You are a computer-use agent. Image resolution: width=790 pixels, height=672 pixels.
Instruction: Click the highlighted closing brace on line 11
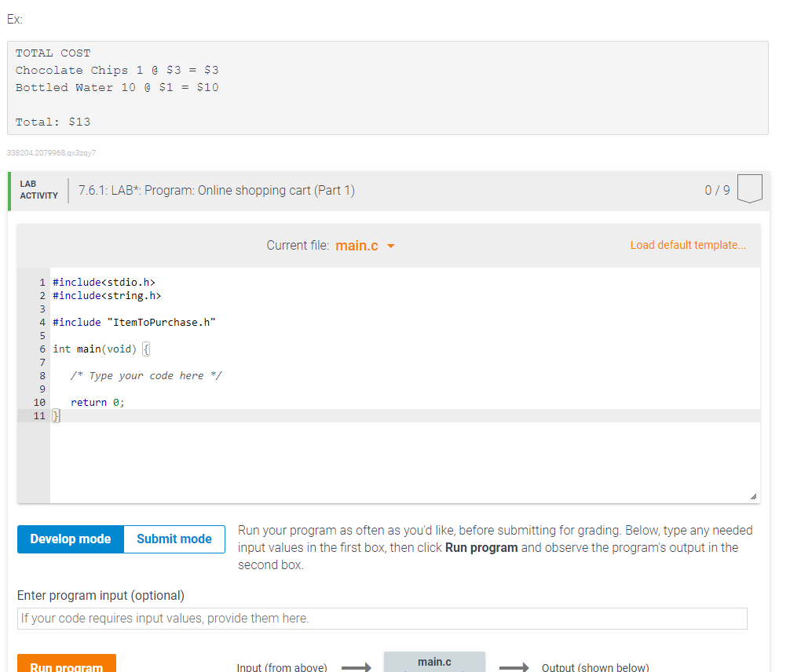[54, 415]
